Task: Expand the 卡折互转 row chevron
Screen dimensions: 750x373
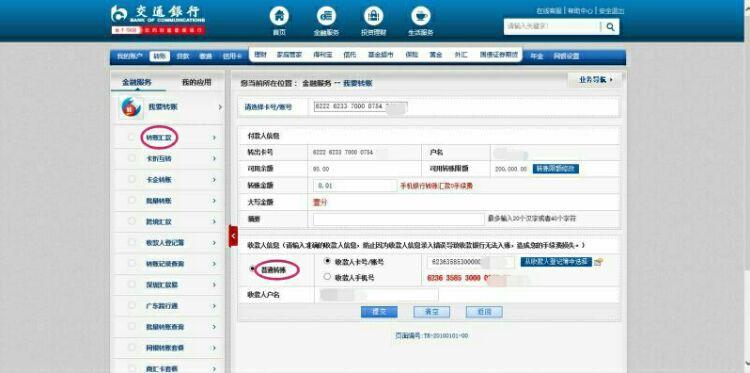Action: point(214,158)
